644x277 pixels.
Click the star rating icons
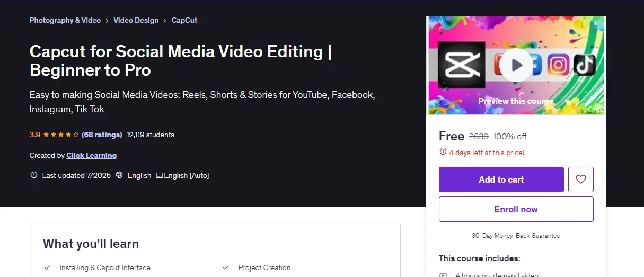(61, 135)
